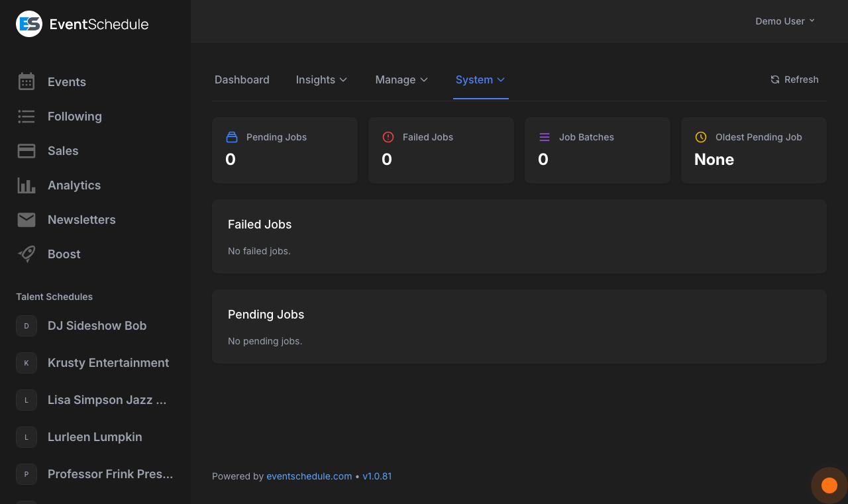Click the Boost rocket icon
848x504 pixels.
tap(26, 254)
